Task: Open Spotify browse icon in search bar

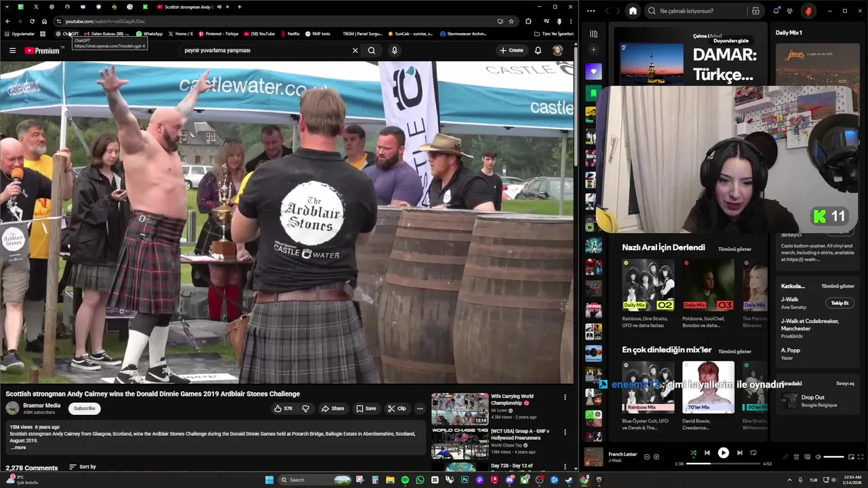Action: coord(755,11)
